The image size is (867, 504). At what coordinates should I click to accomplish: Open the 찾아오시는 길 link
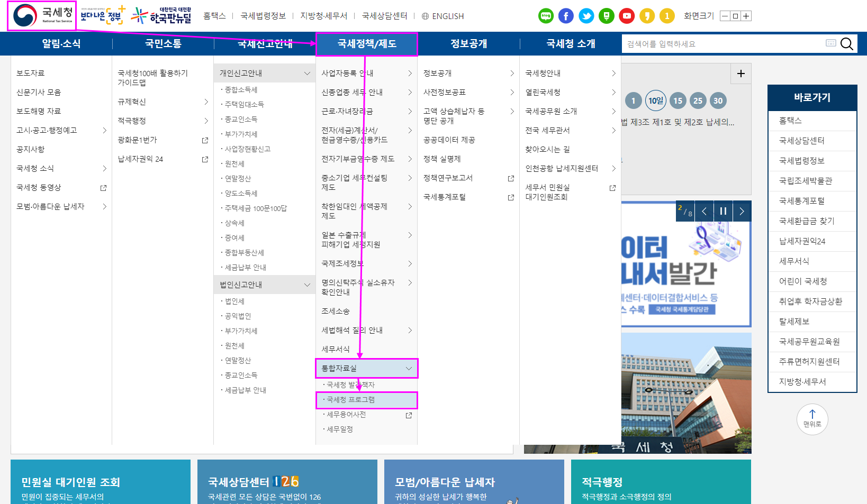point(547,150)
